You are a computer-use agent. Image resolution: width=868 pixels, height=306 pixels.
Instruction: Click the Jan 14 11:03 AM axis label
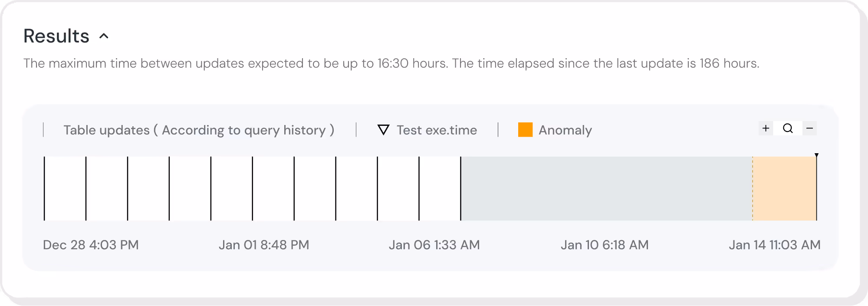point(774,245)
